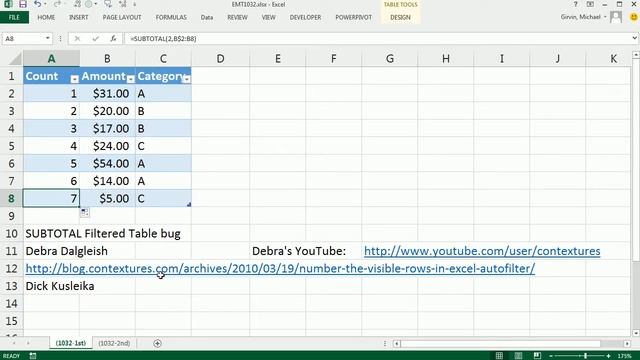Screen dimensions: 640x360
Task: Switch to Normal view icon
Action: pos(499,356)
